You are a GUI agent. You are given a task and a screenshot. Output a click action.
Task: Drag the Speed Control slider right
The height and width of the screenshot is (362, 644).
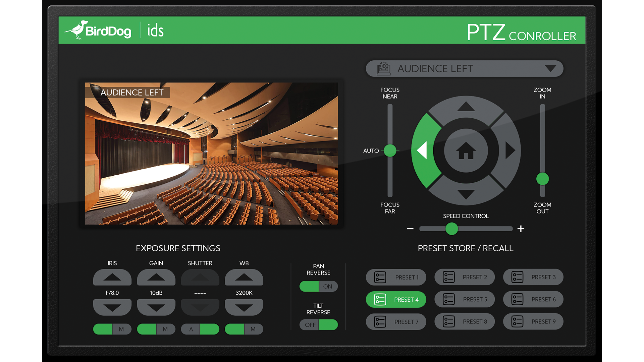click(450, 229)
